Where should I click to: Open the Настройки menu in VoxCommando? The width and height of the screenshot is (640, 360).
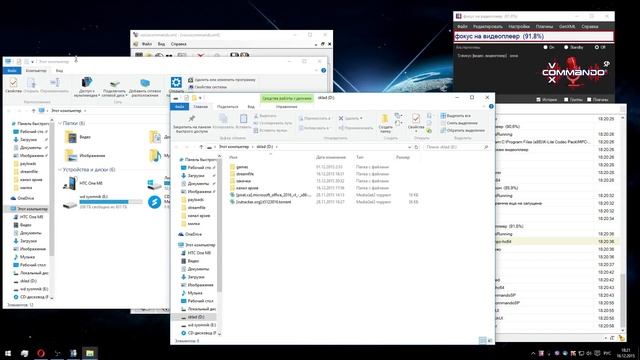point(519,27)
